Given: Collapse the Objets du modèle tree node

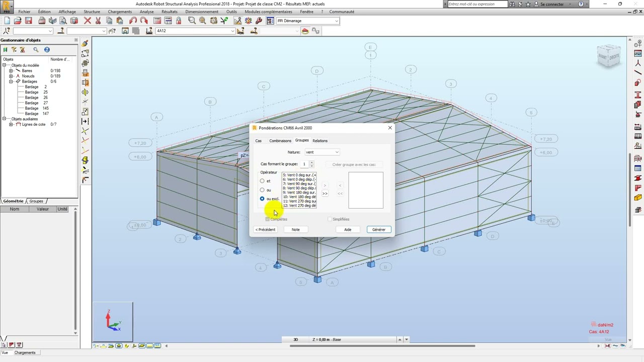Looking at the screenshot, I should (5, 65).
